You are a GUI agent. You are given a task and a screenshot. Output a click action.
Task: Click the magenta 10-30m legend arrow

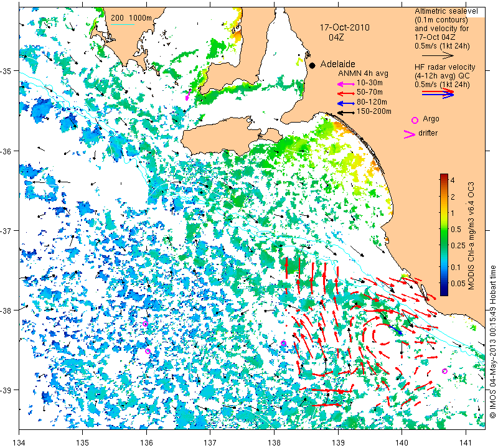pyautogui.click(x=346, y=85)
